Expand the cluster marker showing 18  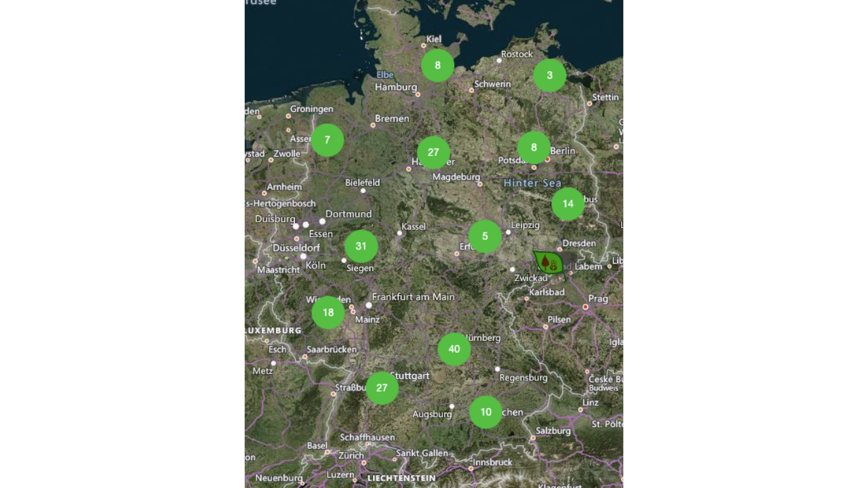tap(328, 312)
